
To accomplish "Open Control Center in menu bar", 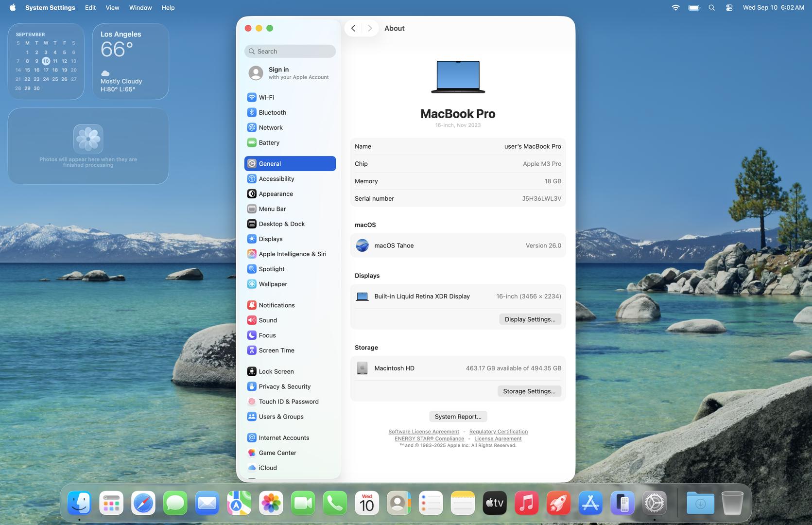I will click(729, 8).
